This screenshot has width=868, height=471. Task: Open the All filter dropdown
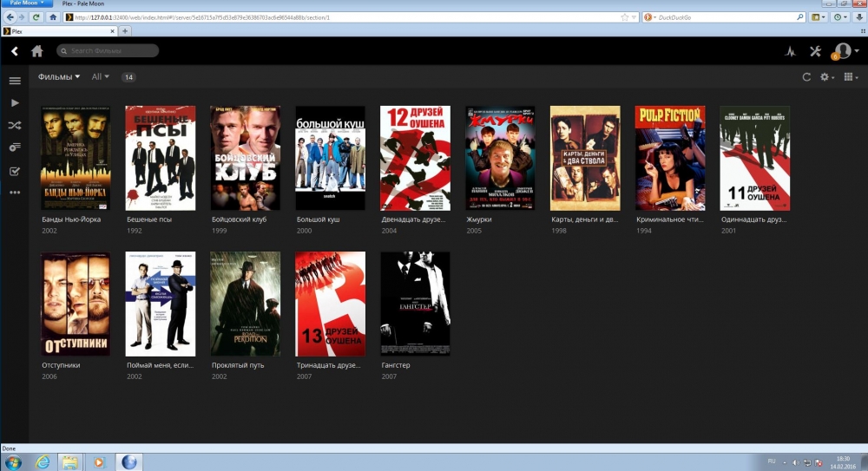[101, 77]
